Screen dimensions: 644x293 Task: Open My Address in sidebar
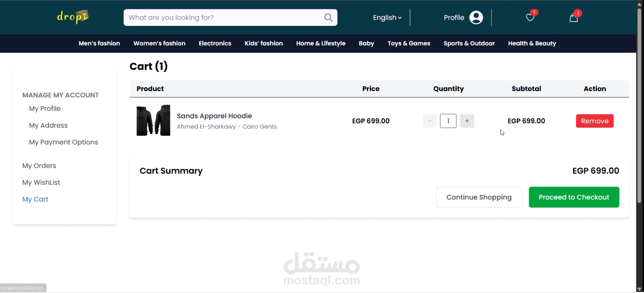(x=48, y=125)
